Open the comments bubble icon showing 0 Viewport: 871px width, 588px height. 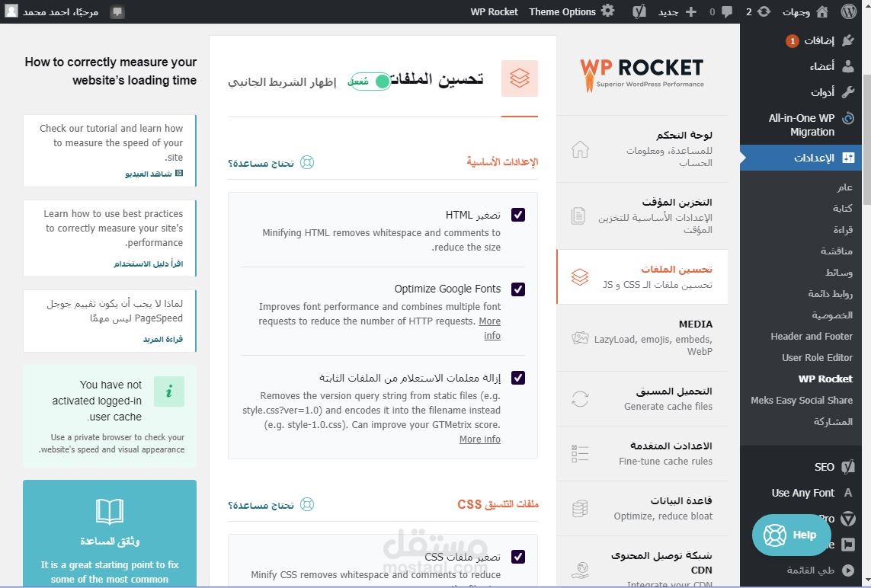(726, 11)
